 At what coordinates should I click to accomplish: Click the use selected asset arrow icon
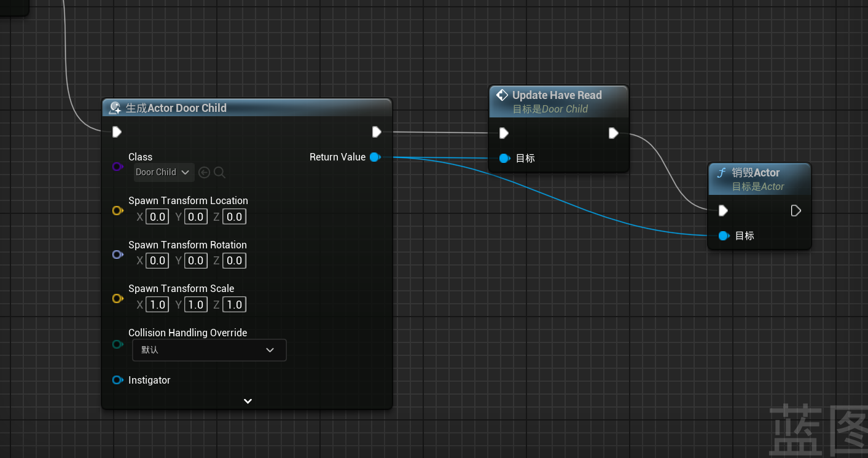point(205,173)
